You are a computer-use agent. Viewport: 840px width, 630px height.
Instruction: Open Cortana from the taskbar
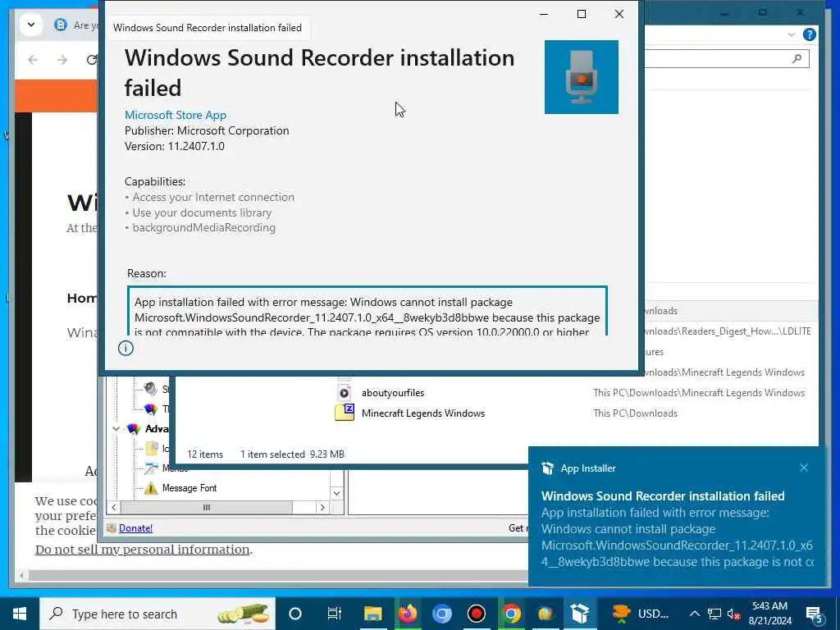[x=295, y=614]
